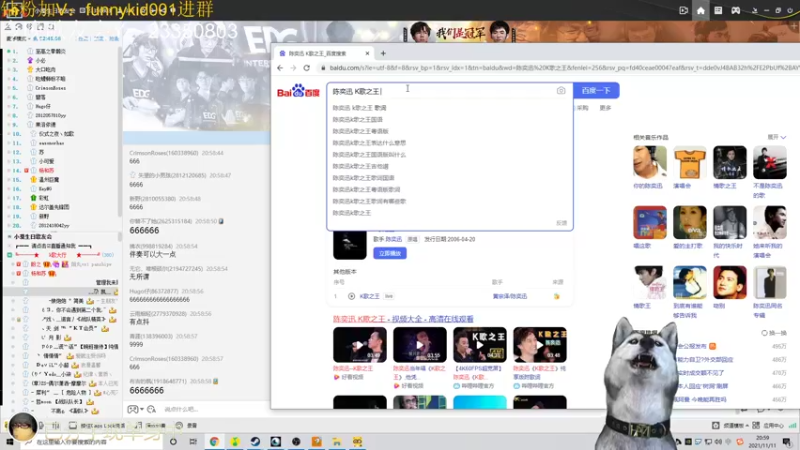Expand related music works with 展开
Screen dimensions: 800x450
tap(777, 137)
